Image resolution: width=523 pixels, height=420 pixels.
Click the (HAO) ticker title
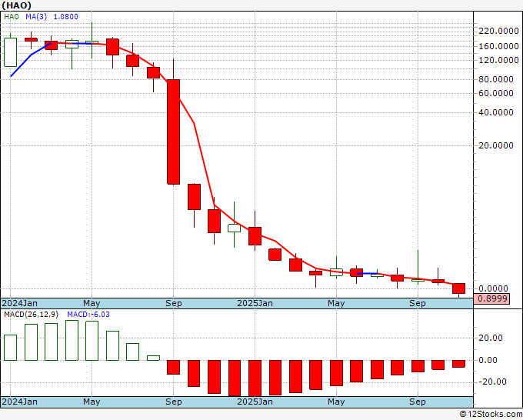(x=17, y=5)
